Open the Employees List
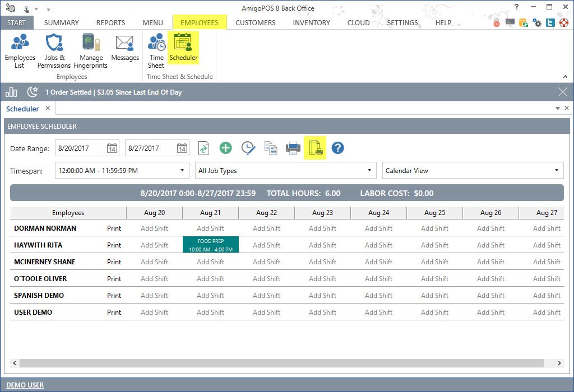This screenshot has height=392, width=574. tap(20, 50)
